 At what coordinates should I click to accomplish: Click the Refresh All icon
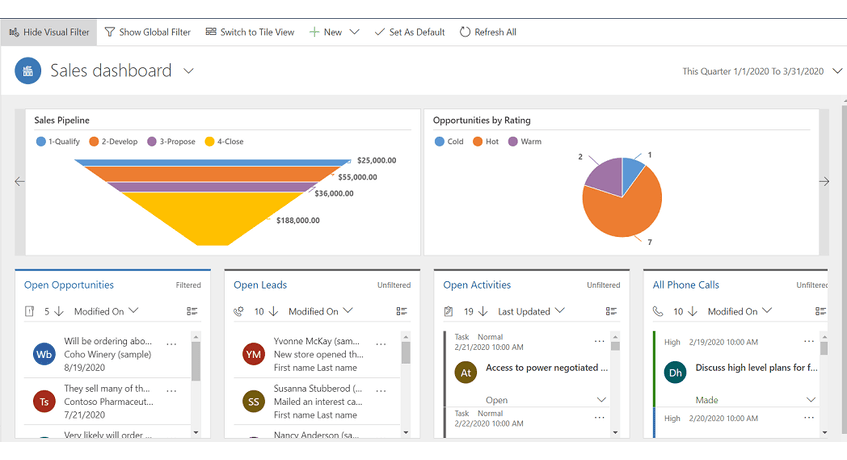point(465,32)
